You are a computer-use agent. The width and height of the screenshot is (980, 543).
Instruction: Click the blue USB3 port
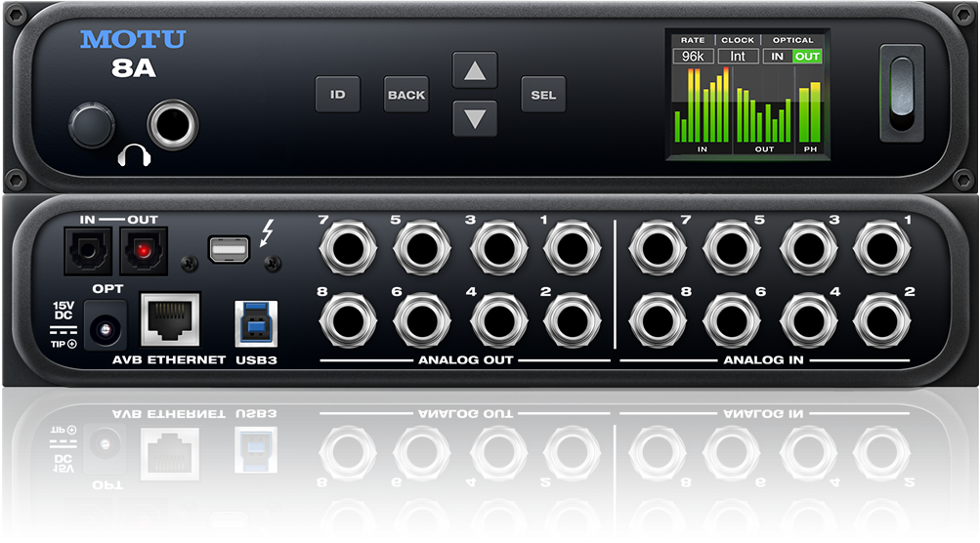[x=256, y=323]
